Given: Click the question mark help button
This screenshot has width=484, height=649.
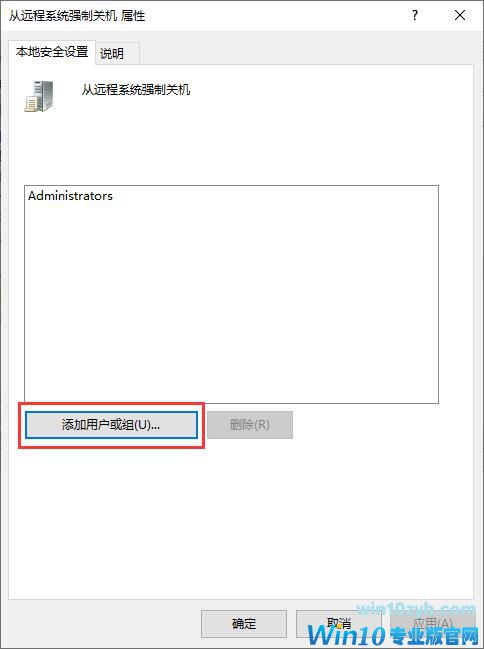Looking at the screenshot, I should tap(414, 15).
